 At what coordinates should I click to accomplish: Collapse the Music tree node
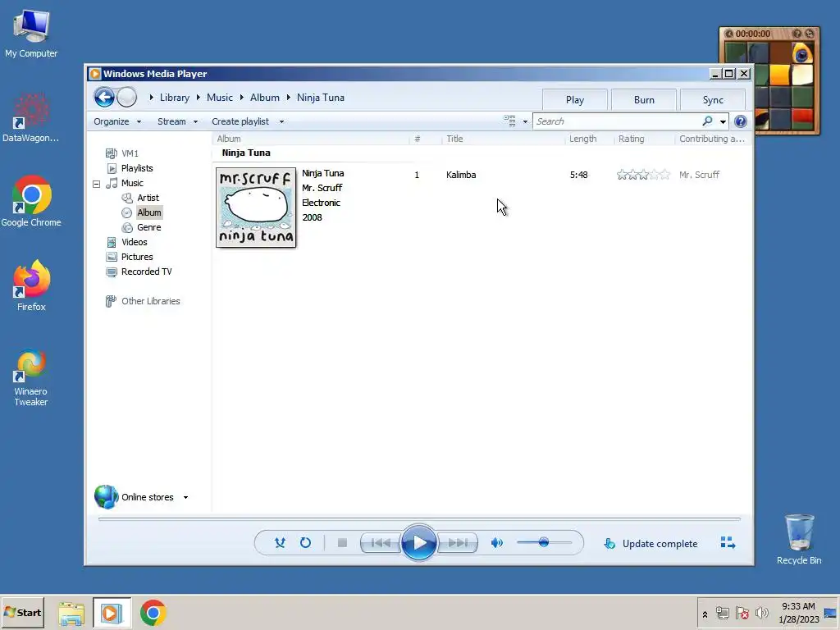[97, 184]
